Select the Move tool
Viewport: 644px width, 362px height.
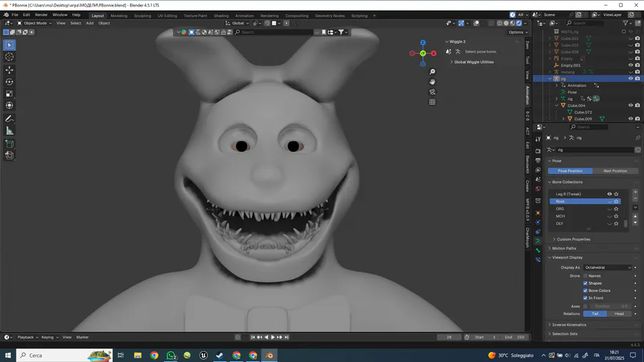coord(9,70)
